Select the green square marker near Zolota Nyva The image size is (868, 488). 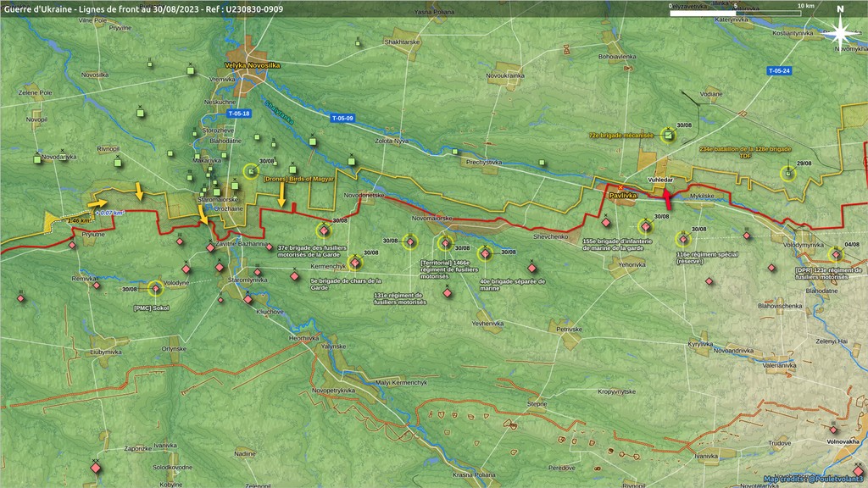[352, 162]
